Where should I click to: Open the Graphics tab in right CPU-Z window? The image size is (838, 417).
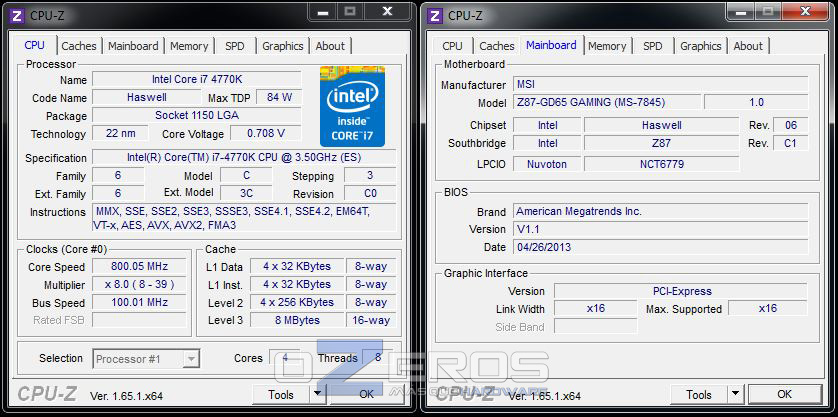[x=701, y=46]
